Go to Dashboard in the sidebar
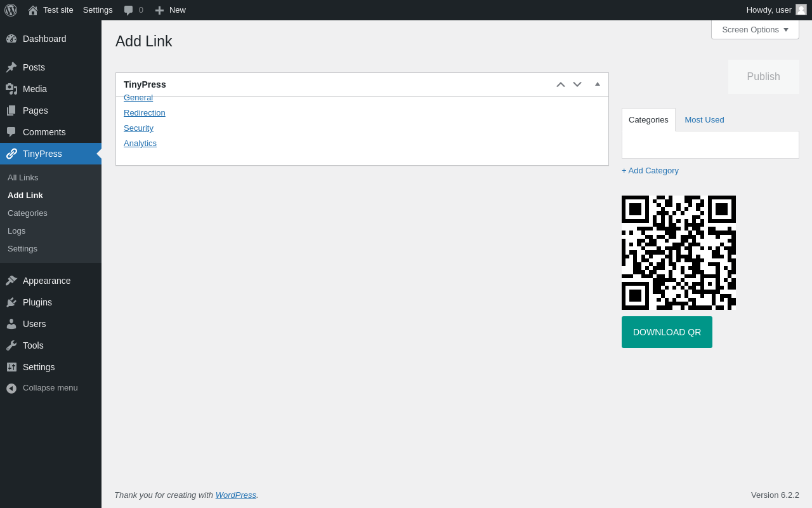 click(x=51, y=39)
